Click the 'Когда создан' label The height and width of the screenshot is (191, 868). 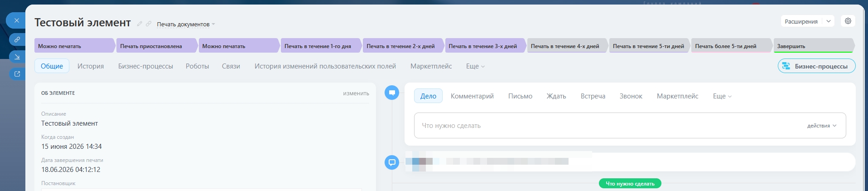[x=58, y=137]
